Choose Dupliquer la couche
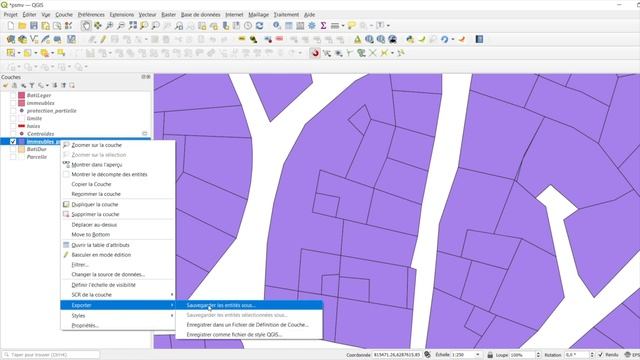Viewport: 640px width, 360px height. (x=118, y=204)
